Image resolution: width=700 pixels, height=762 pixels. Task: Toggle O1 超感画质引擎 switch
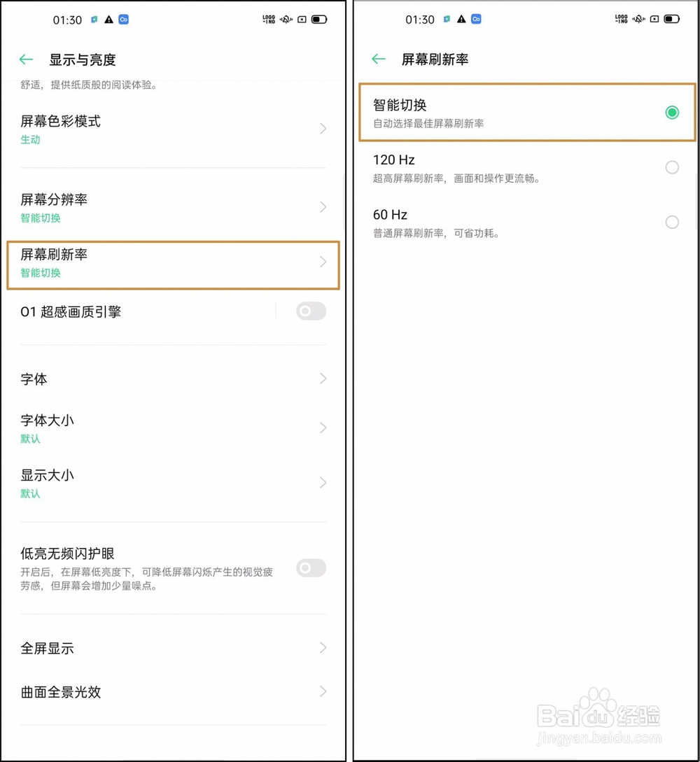[311, 311]
